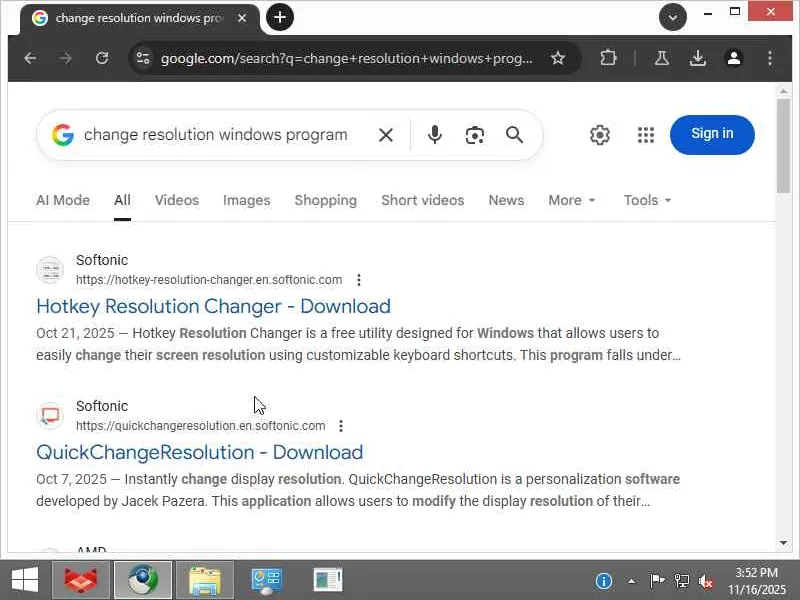
Task: Open the browser extensions puzzle icon
Action: [x=608, y=58]
